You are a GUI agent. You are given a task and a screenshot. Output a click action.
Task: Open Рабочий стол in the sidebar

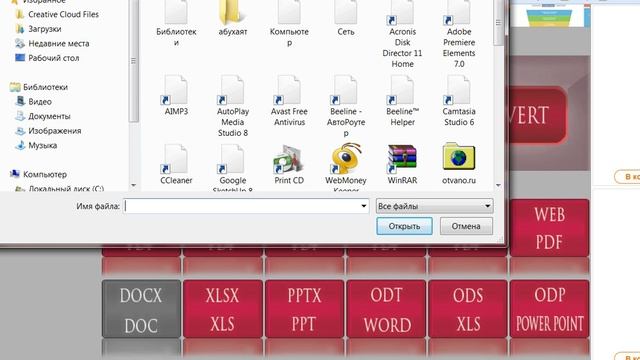[x=47, y=58]
